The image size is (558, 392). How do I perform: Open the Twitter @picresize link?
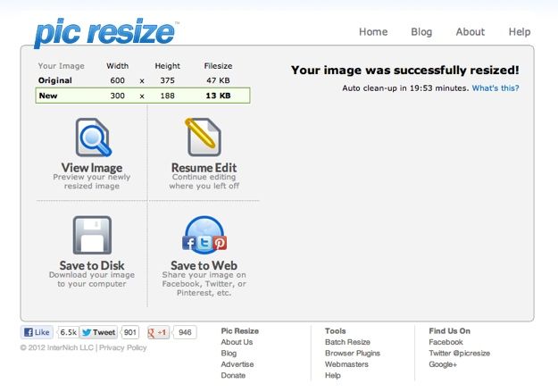(459, 354)
